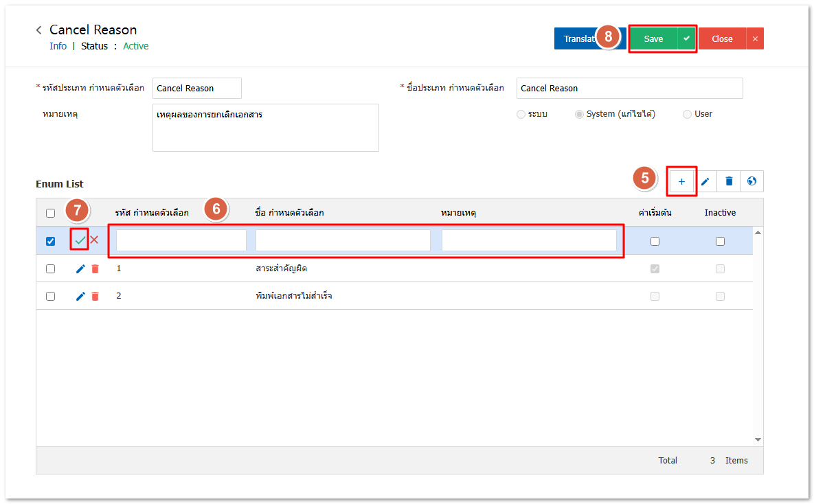
Task: Confirm new row with green checkmark icon
Action: tap(80, 240)
